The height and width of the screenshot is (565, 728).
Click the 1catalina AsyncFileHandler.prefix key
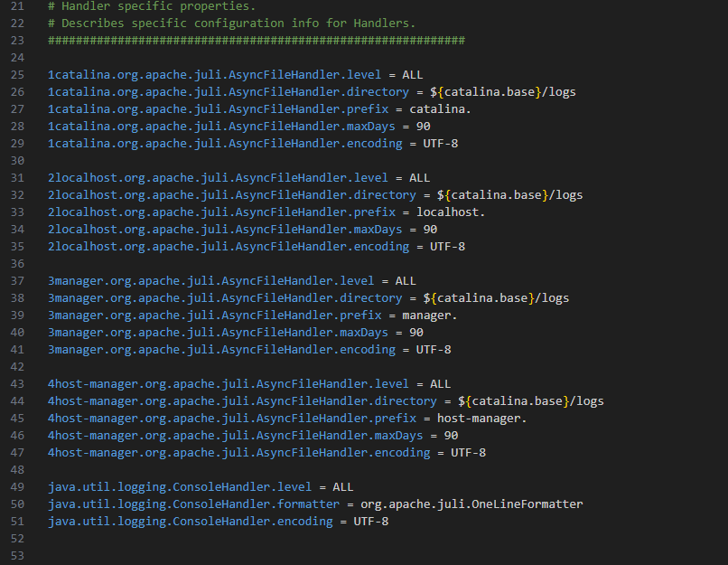tap(219, 109)
